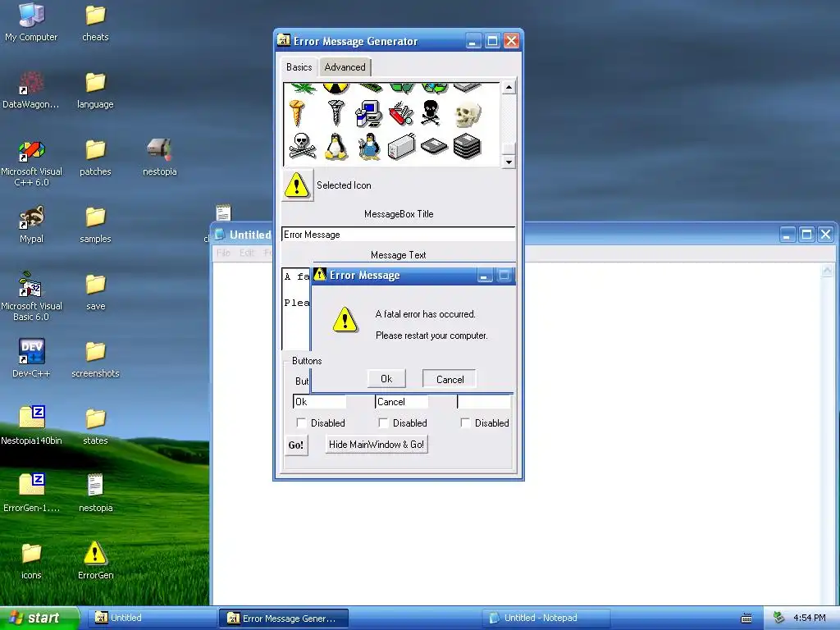Open the Nestopia140bin zip archive
Screen dimensions: 840x630
[x=31, y=426]
